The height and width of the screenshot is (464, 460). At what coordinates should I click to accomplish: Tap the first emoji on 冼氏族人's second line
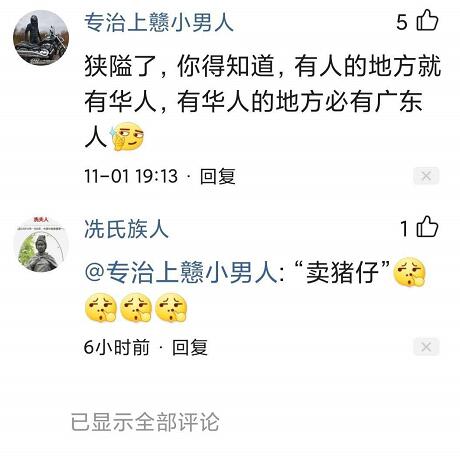click(x=101, y=308)
